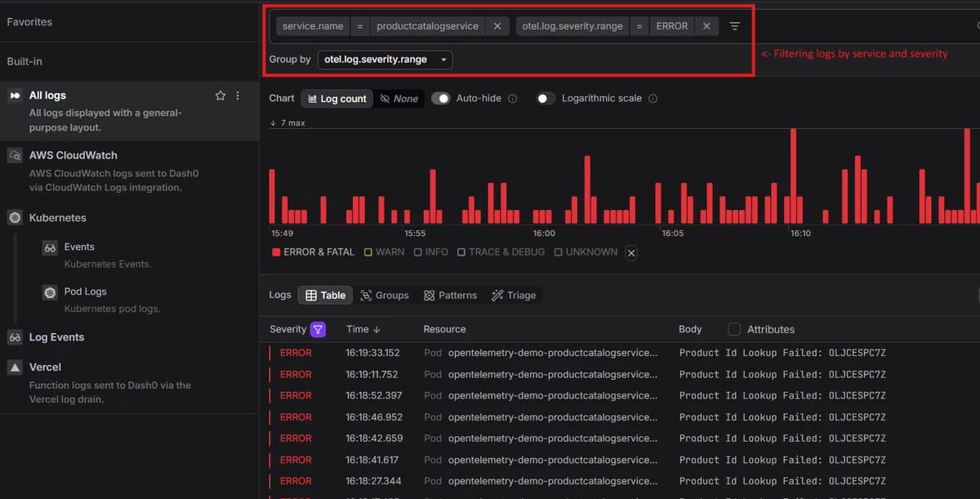980x499 pixels.
Task: Toggle the Logarithmic scale switch
Action: click(546, 99)
